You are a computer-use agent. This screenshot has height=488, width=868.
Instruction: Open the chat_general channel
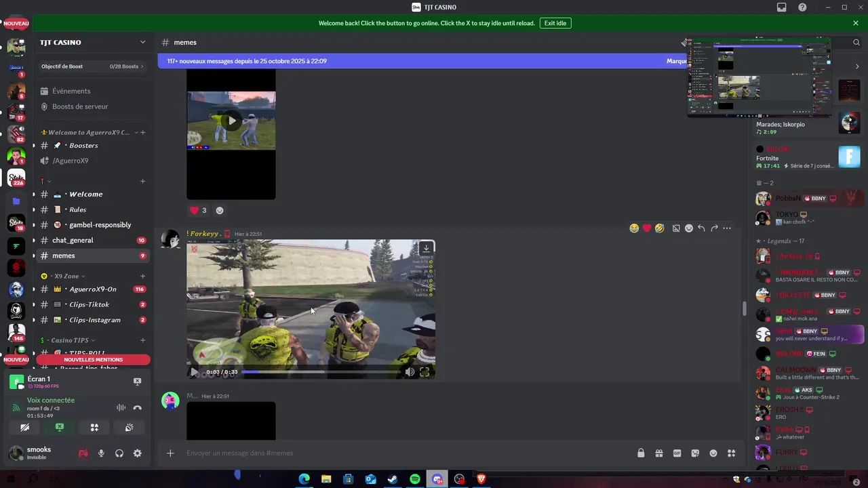[73, 240]
